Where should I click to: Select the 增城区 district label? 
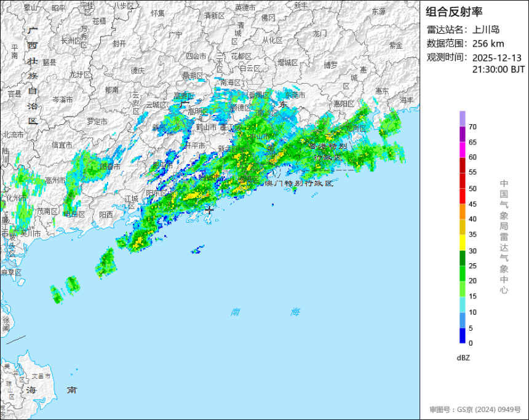(x=288, y=63)
